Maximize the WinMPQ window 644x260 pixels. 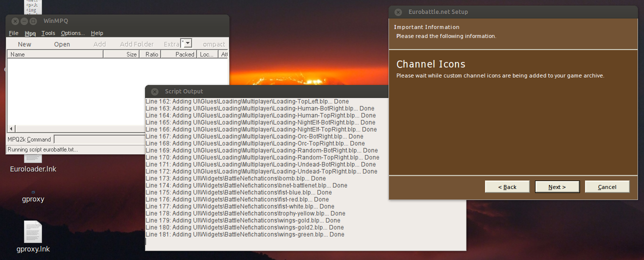pos(33,21)
